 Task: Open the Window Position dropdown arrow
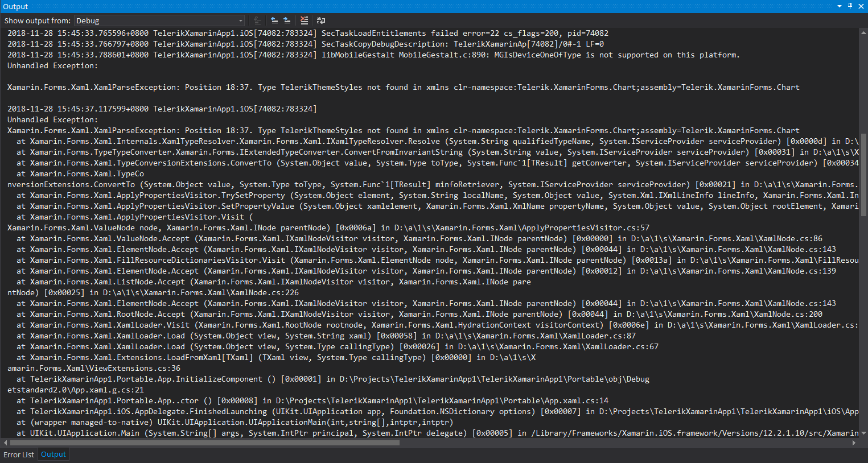(x=840, y=6)
